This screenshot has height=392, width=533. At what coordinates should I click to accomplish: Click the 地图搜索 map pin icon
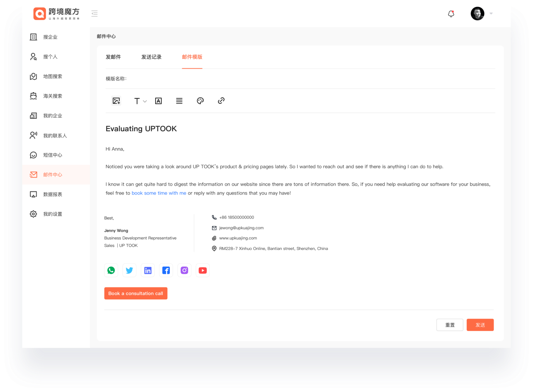pyautogui.click(x=34, y=76)
